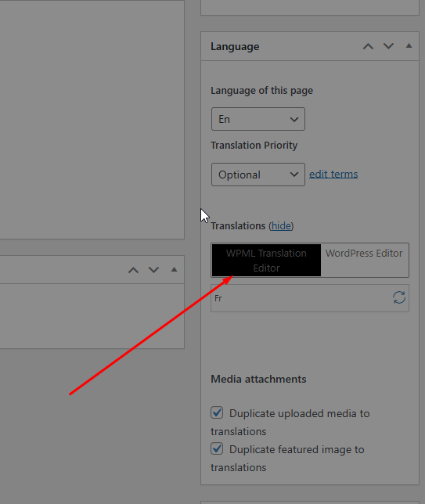Click inside the empty upper-left content box
Viewport: 425px width, 504px height.
point(92,120)
